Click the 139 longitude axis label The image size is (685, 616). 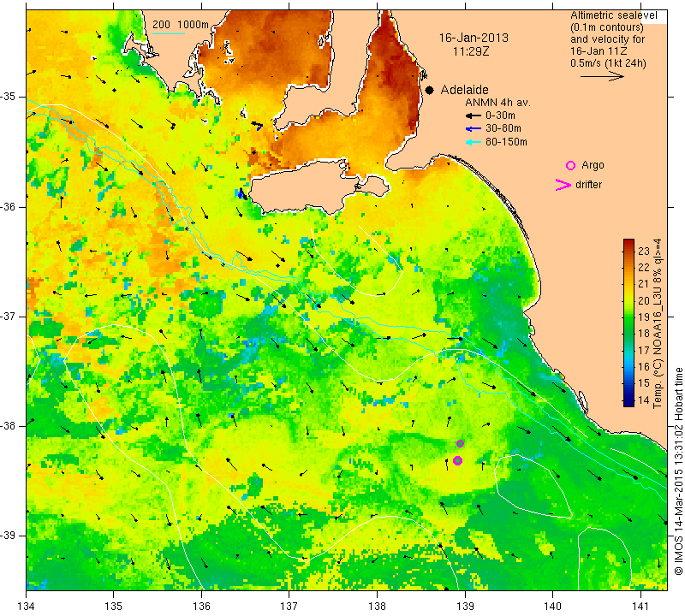[x=465, y=606]
